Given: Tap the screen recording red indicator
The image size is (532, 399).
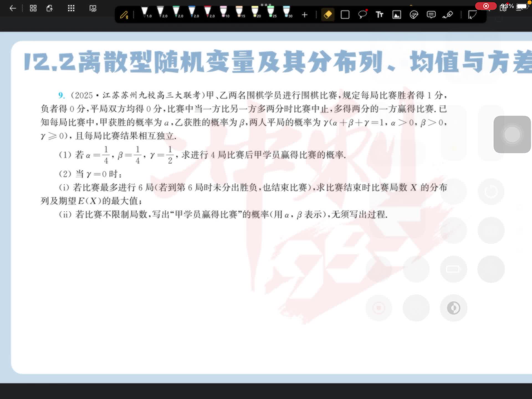Looking at the screenshot, I should tap(486, 6).
